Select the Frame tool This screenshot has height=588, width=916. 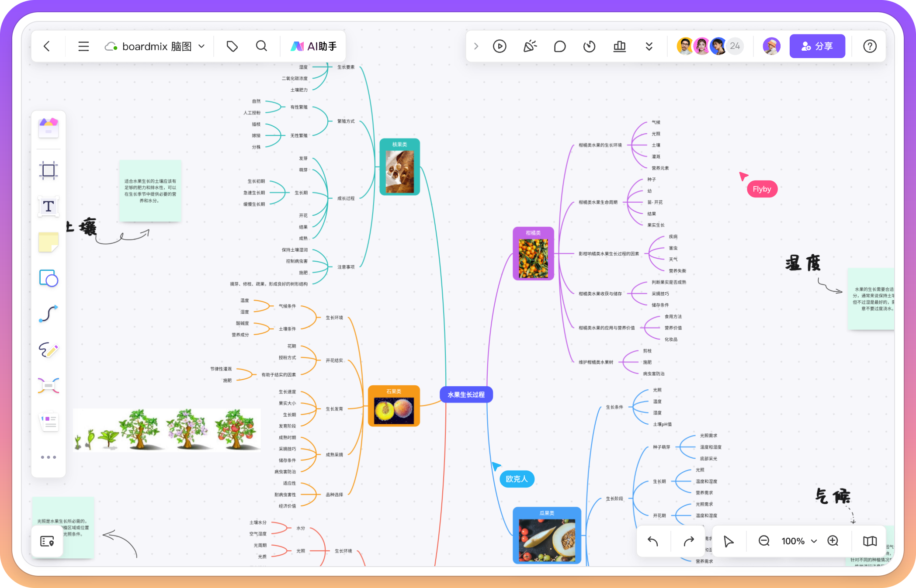(x=49, y=170)
